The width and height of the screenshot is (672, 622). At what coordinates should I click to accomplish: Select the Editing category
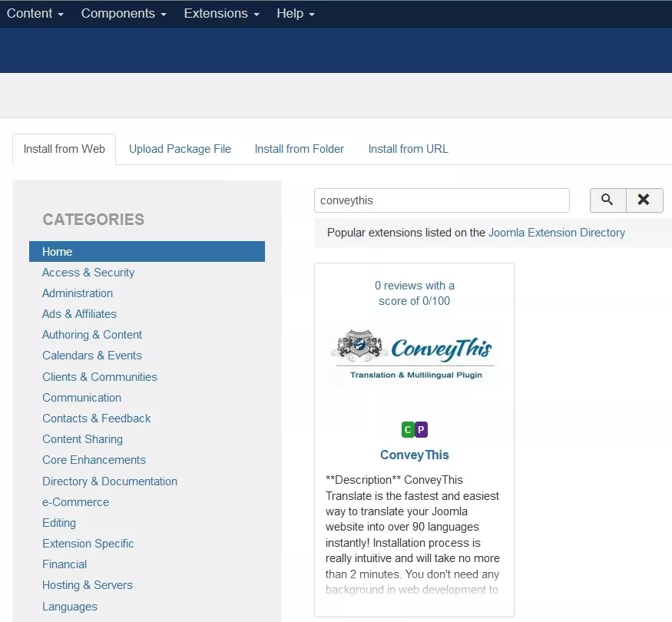[x=58, y=523]
